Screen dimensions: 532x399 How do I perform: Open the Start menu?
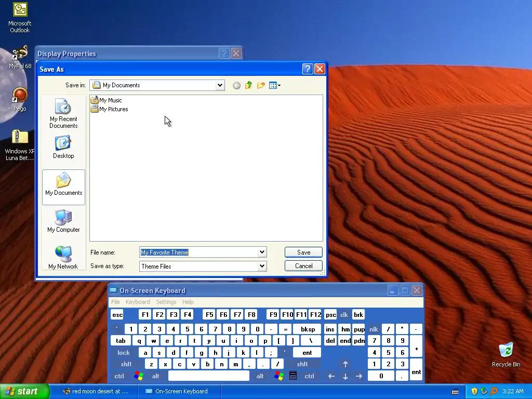click(25, 391)
